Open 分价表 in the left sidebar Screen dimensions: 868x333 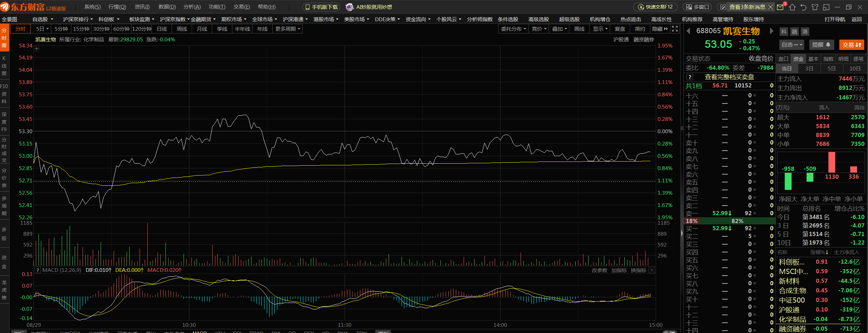point(4,178)
